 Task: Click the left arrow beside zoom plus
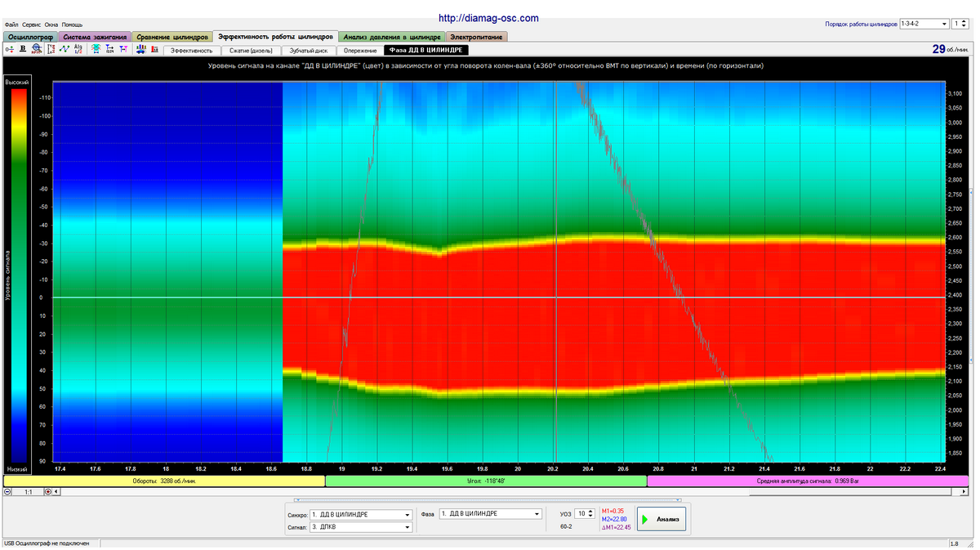click(x=56, y=492)
